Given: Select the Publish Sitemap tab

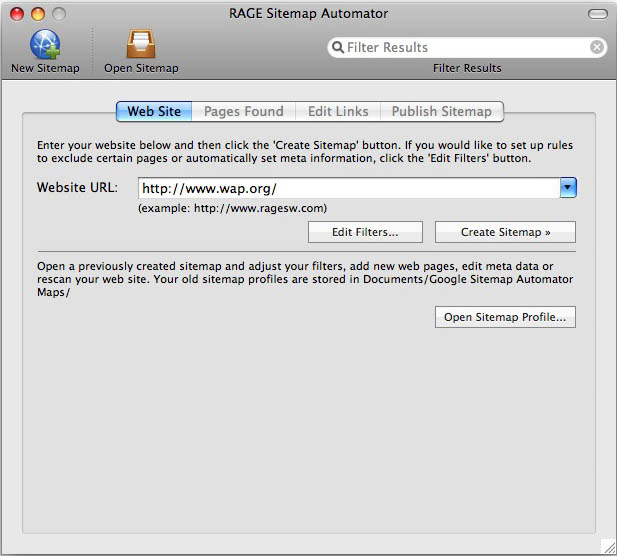Looking at the screenshot, I should point(442,111).
